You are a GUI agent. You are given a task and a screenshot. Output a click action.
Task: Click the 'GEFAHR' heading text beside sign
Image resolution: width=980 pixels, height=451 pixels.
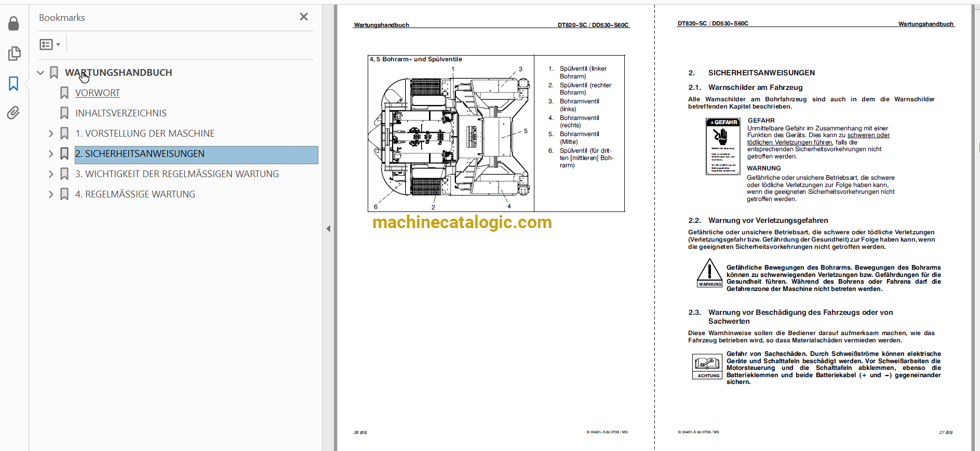point(761,121)
